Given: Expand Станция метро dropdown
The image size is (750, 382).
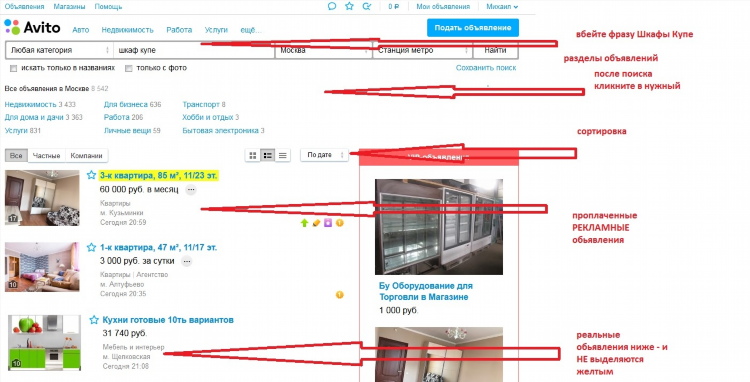Looking at the screenshot, I should click(422, 50).
